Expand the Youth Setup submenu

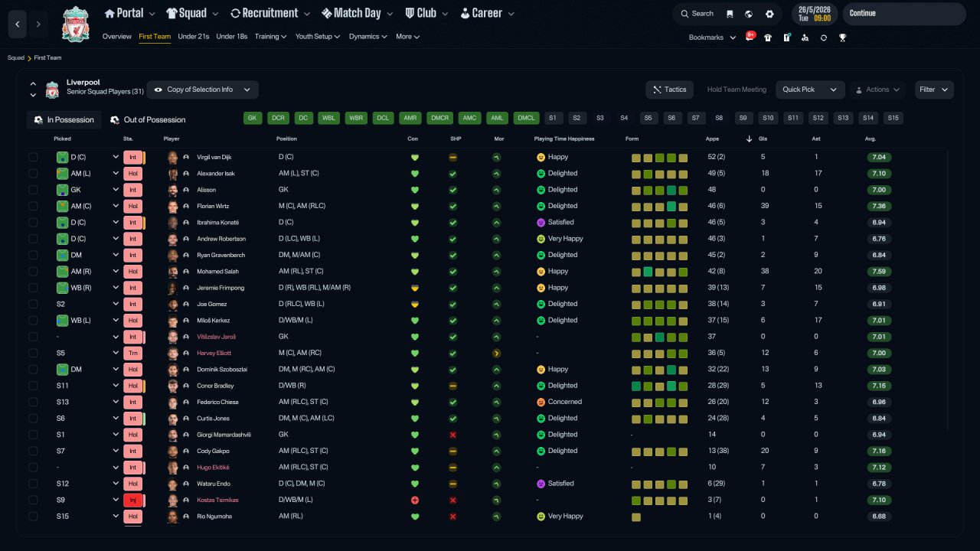click(x=318, y=37)
